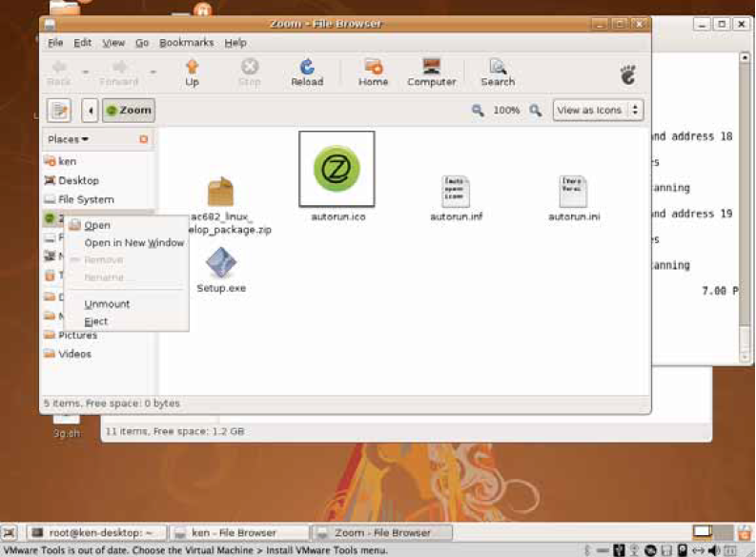Open the Forward history dropdown arrow

(x=153, y=72)
